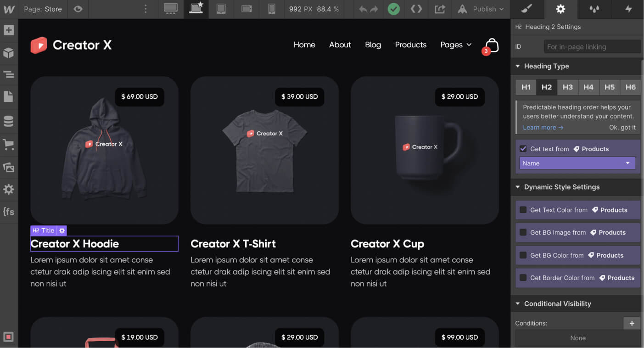Open the Webflow main menu logo

9,9
